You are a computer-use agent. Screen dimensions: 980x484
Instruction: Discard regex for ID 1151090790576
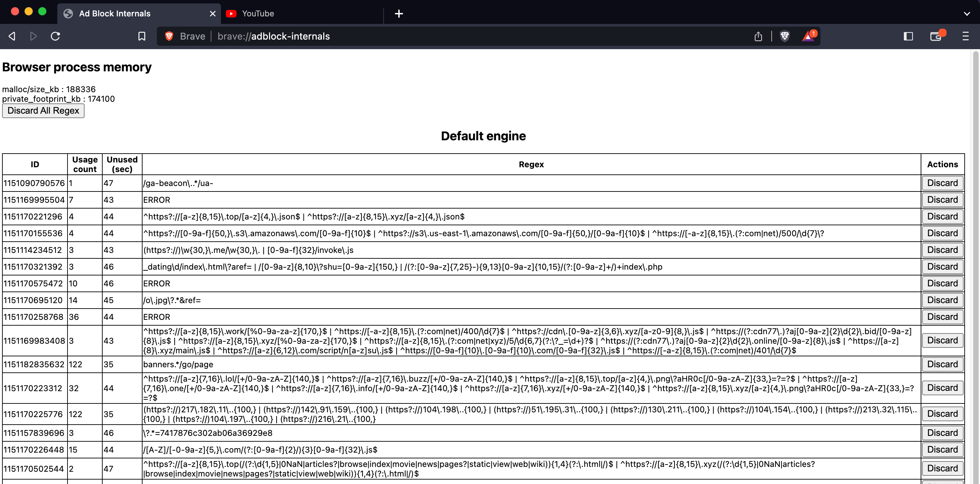click(x=942, y=183)
